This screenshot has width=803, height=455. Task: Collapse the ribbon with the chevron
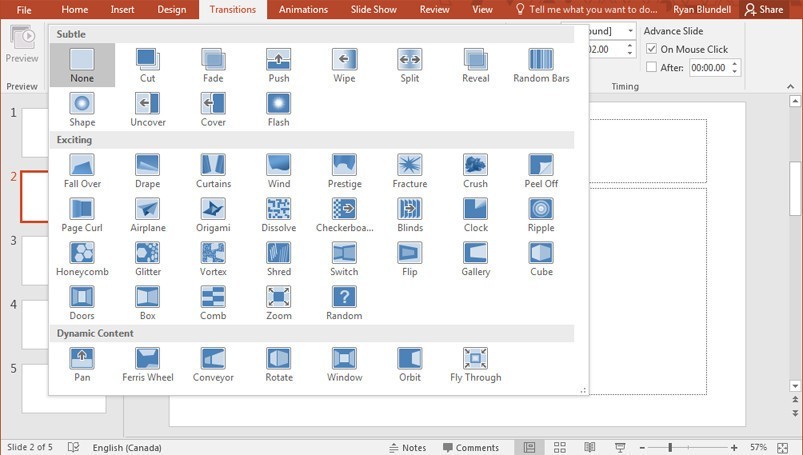pos(790,87)
